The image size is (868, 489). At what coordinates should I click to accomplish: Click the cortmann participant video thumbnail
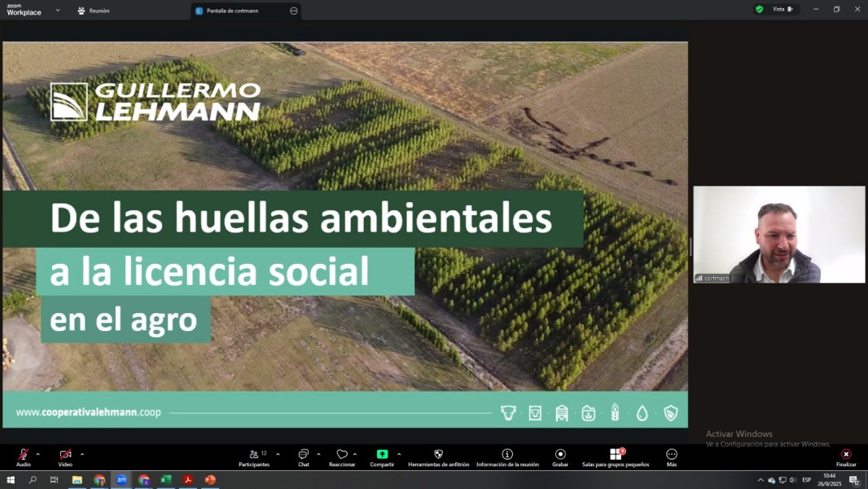coord(778,235)
